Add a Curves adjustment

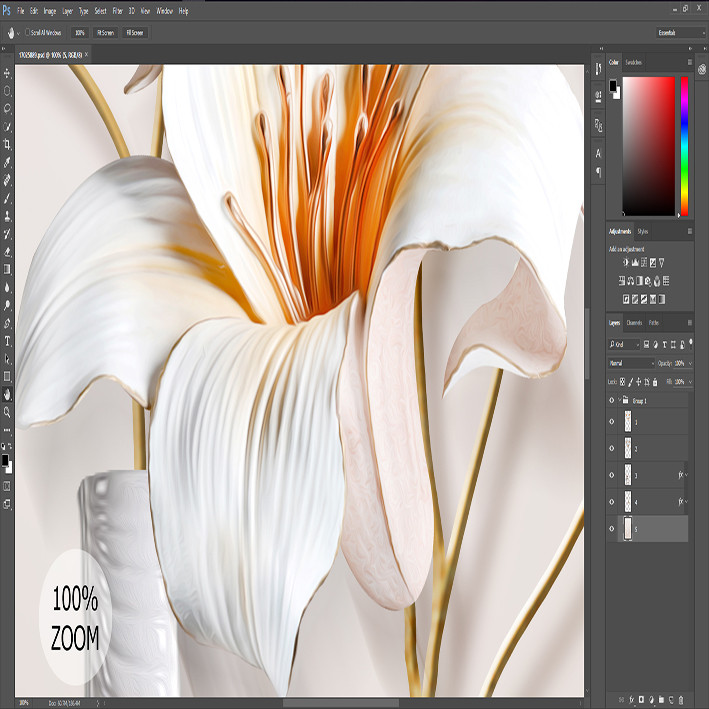coord(644,262)
